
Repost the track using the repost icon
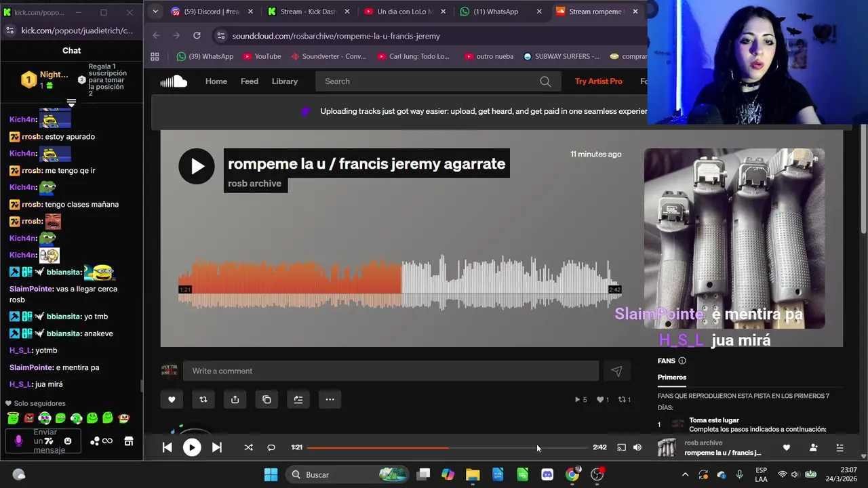(x=203, y=399)
